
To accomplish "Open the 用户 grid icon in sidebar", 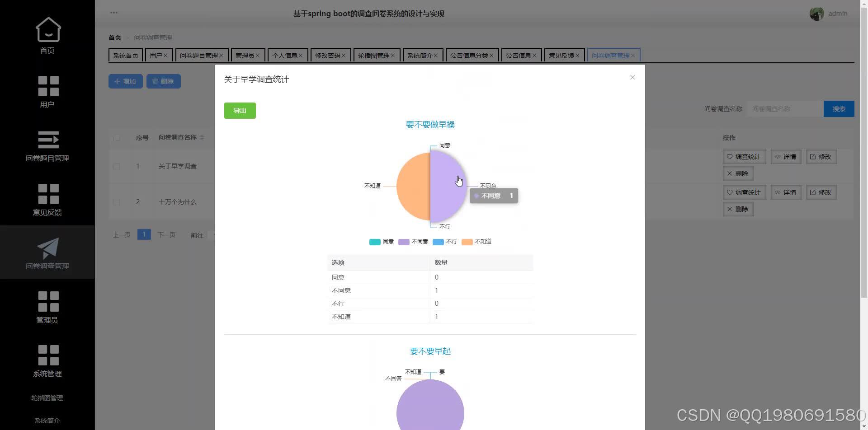I will [48, 86].
